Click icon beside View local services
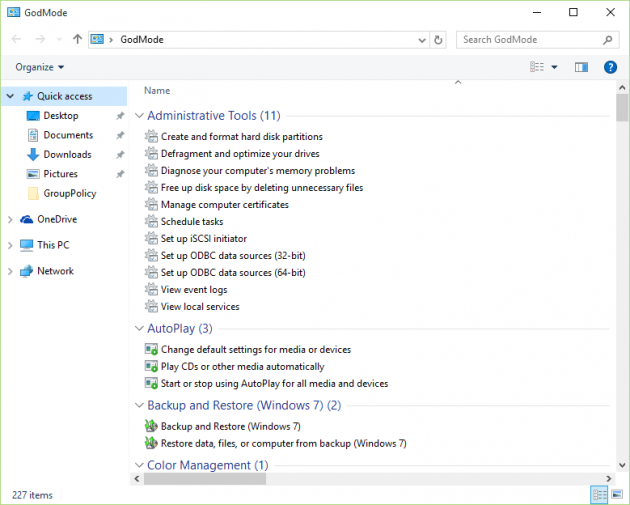 151,307
